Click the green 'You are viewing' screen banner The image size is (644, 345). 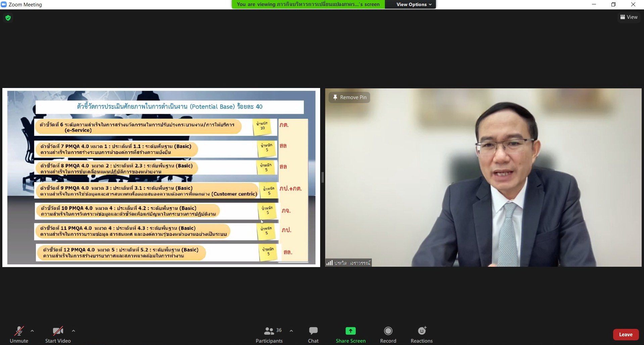click(308, 4)
